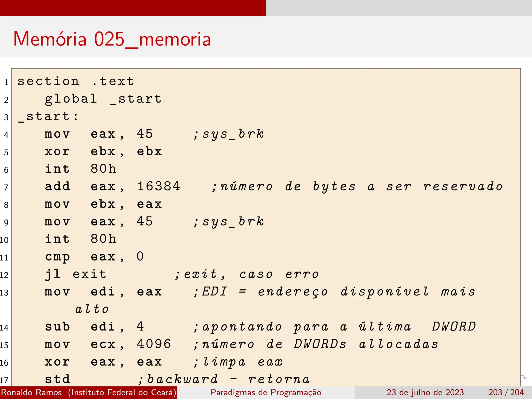Click the instruction "xor ebx, ebx"
This screenshot has height=399, width=532.
tap(103, 152)
